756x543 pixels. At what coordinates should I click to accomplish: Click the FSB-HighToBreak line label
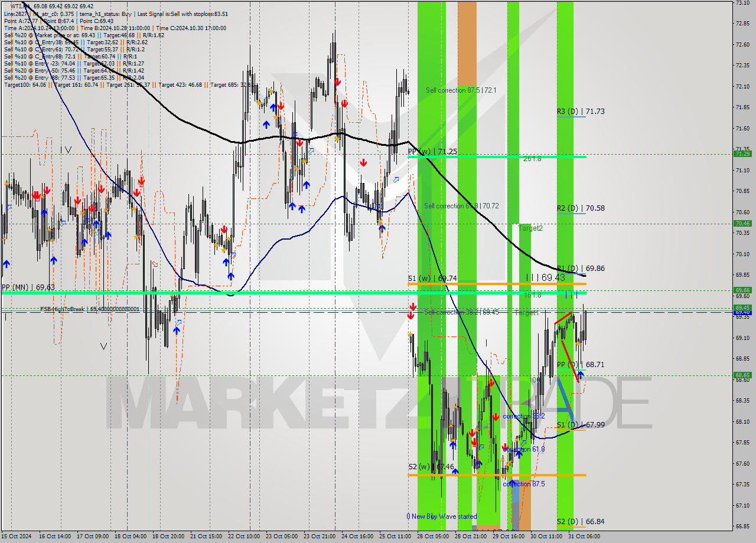90,309
